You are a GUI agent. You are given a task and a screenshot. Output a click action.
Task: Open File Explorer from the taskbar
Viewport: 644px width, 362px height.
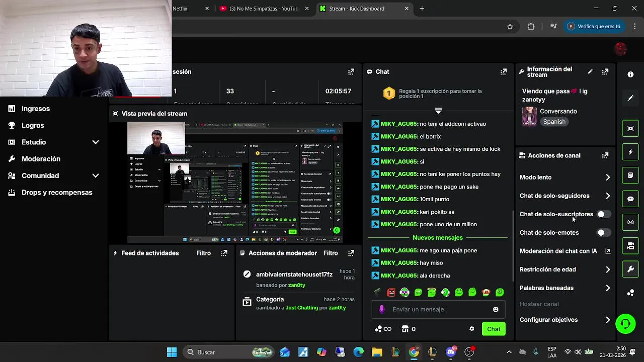tap(377, 352)
